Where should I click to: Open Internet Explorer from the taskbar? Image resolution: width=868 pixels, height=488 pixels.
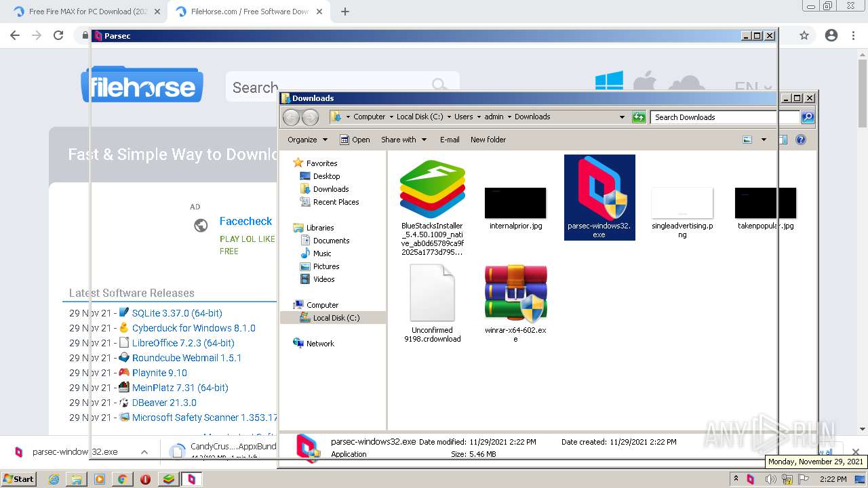point(54,479)
